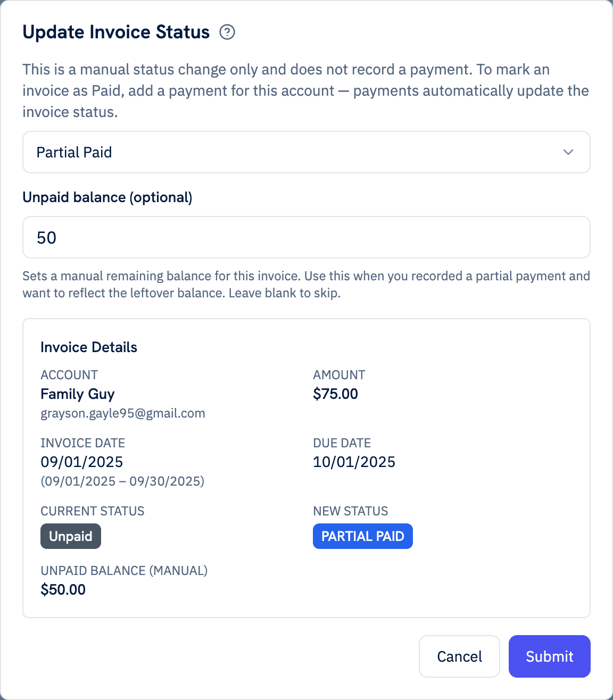
Task: Click the chevron arrow in status dropdown
Action: pyautogui.click(x=568, y=152)
